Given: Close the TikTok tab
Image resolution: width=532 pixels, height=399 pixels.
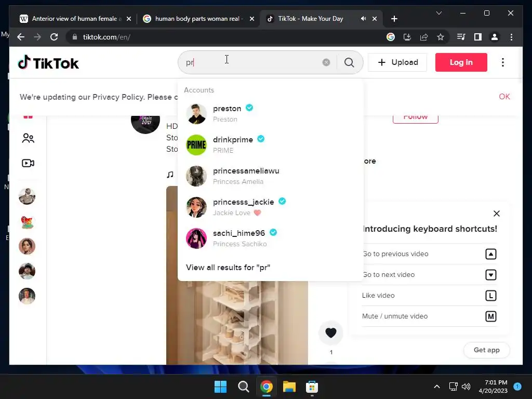Looking at the screenshot, I should pos(375,19).
